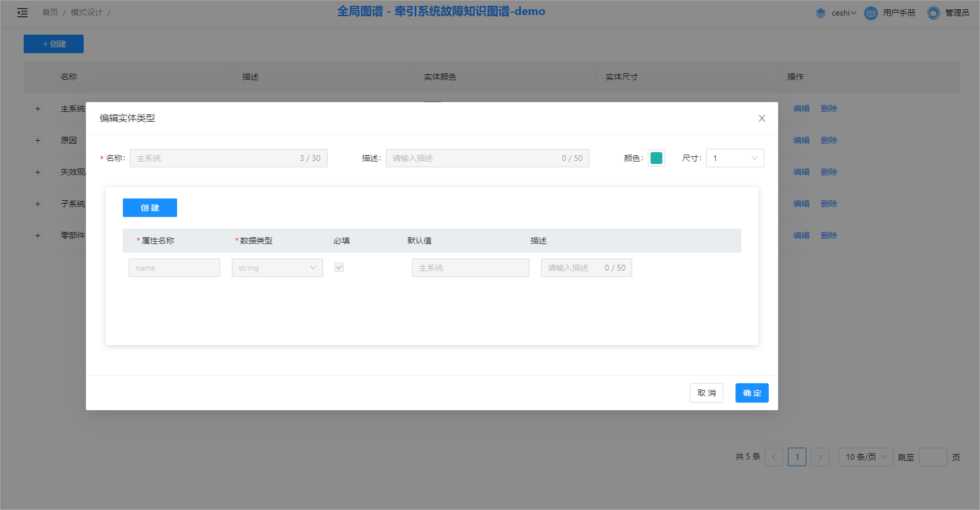
Task: Toggle the required checkbox for name attribute
Action: 339,267
